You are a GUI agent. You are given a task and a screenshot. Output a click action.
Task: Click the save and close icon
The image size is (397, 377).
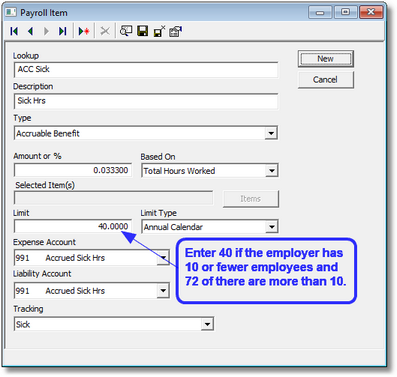pyautogui.click(x=159, y=31)
